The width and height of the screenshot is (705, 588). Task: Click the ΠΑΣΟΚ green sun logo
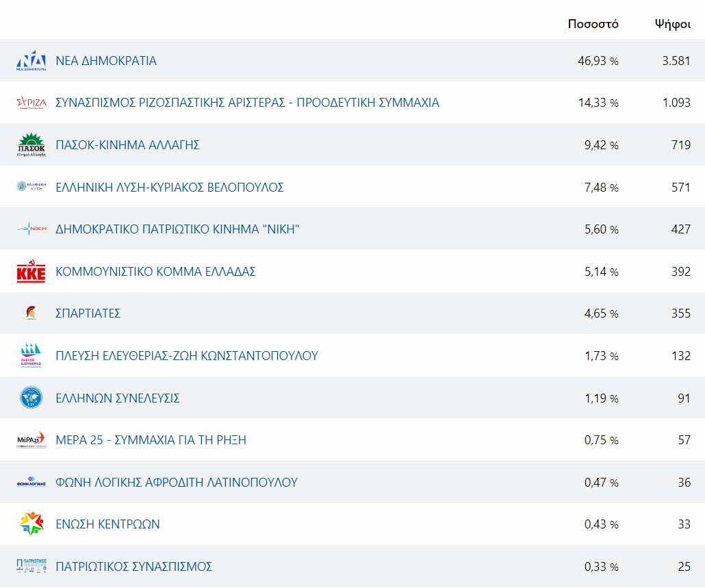tap(31, 144)
